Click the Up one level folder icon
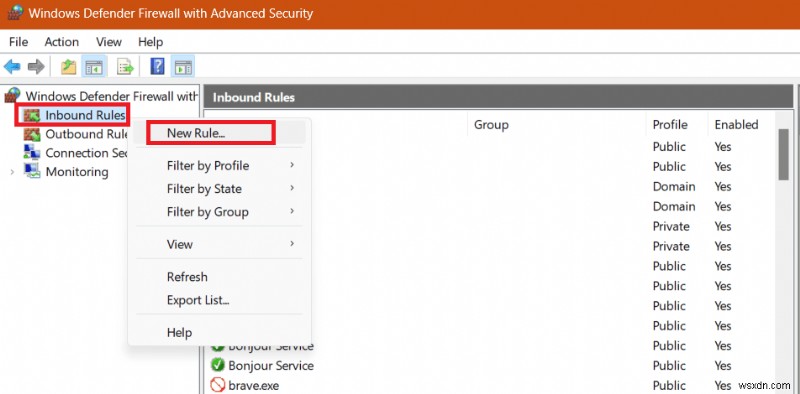The height and width of the screenshot is (394, 800). click(x=68, y=66)
